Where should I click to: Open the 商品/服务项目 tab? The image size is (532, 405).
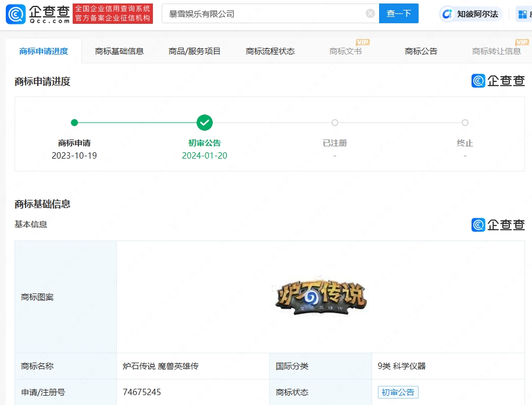tap(194, 51)
